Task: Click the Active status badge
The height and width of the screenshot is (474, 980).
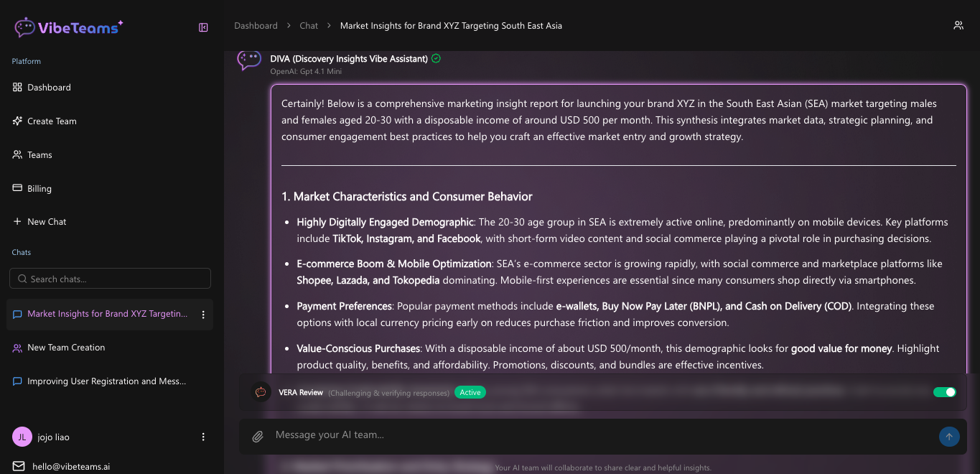Action: point(470,392)
